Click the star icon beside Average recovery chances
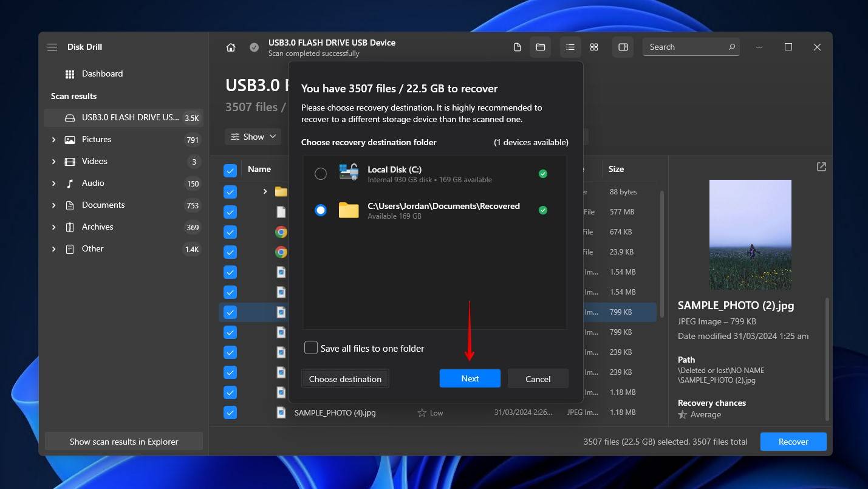 (683, 415)
